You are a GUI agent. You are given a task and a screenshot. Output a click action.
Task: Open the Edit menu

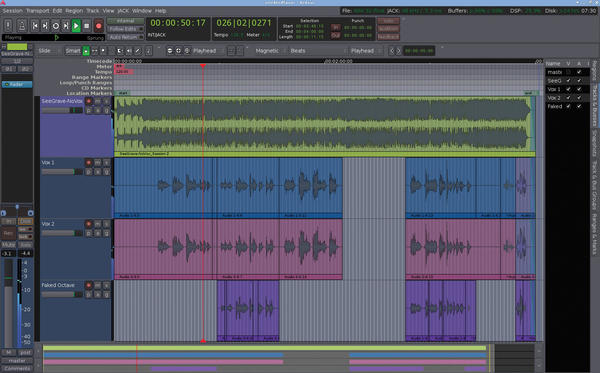[57, 11]
